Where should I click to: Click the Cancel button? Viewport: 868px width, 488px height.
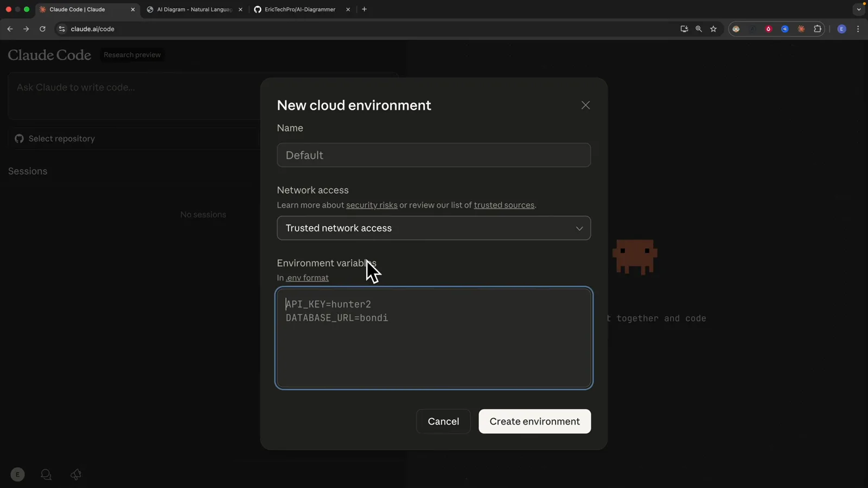(443, 421)
